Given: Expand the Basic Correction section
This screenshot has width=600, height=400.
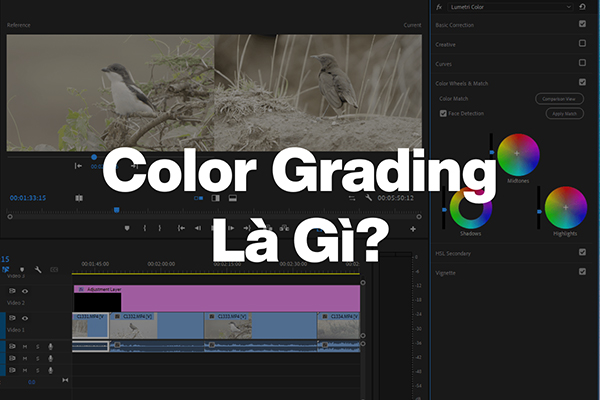Looking at the screenshot, I should click(x=455, y=25).
